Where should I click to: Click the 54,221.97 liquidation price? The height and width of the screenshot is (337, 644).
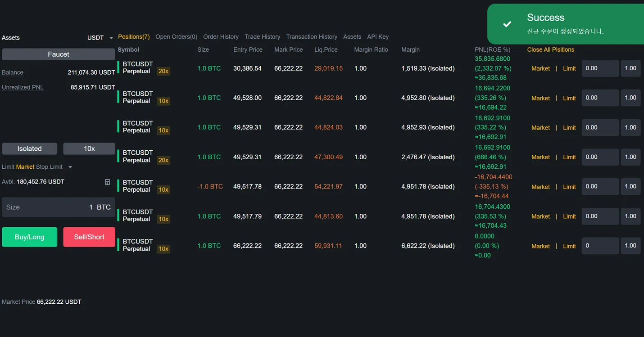point(328,187)
